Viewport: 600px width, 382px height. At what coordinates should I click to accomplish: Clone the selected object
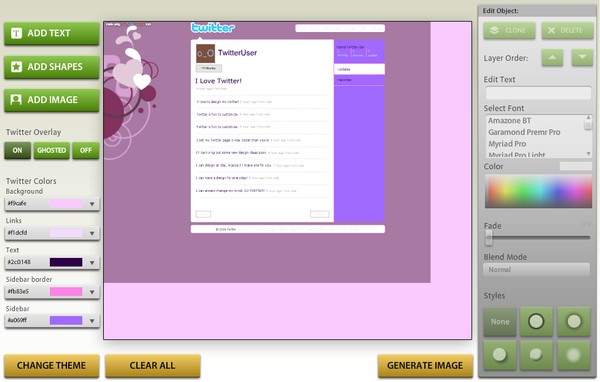point(509,31)
